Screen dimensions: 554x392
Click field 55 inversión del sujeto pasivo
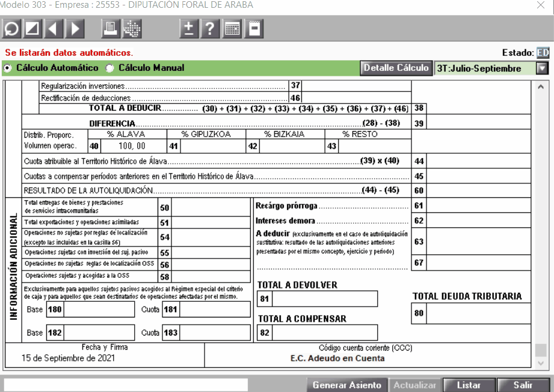[x=211, y=253]
